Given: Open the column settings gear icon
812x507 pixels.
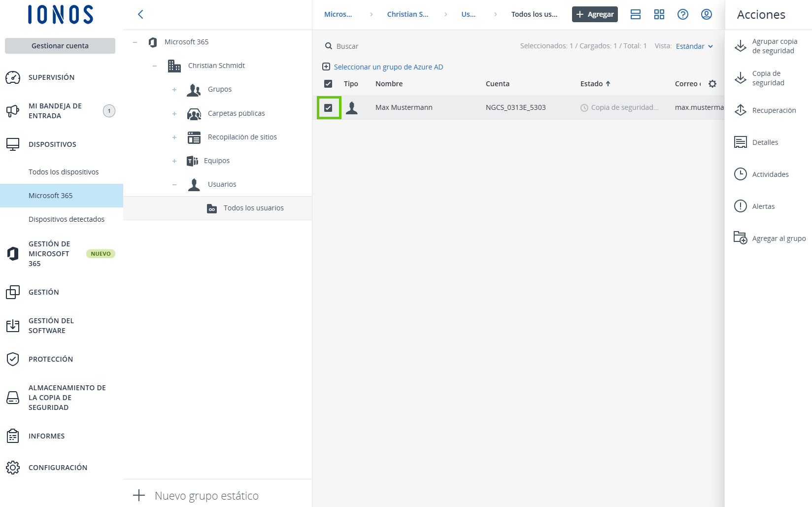Looking at the screenshot, I should click(x=712, y=84).
